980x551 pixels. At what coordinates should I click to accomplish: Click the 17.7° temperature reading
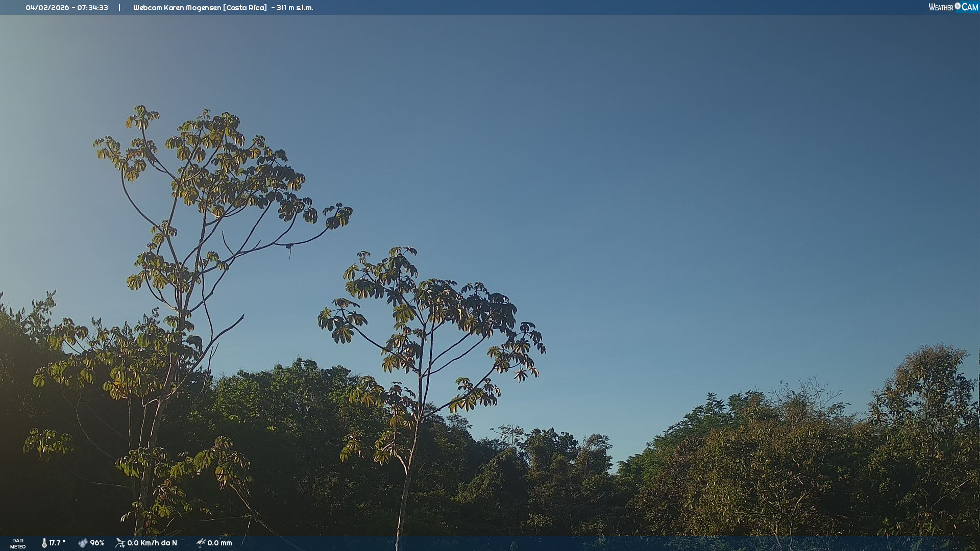point(57,543)
